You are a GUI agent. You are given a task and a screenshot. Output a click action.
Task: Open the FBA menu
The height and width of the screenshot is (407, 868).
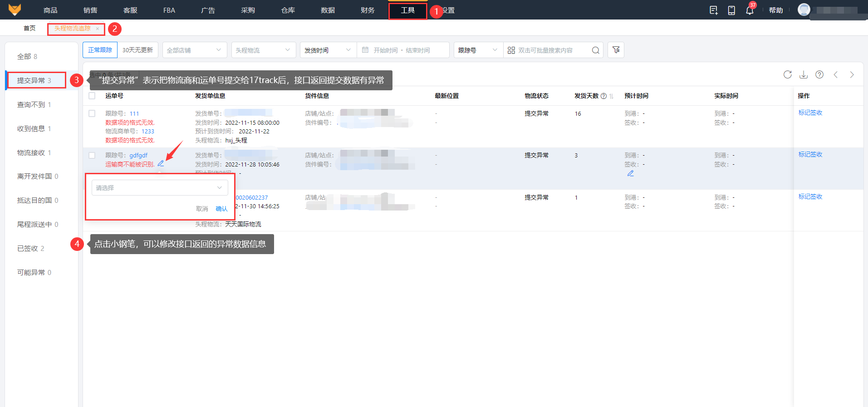point(169,10)
